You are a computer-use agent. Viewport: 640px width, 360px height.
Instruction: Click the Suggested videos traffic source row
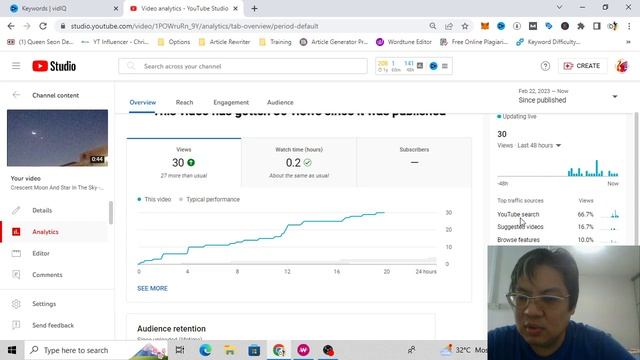pyautogui.click(x=558, y=227)
